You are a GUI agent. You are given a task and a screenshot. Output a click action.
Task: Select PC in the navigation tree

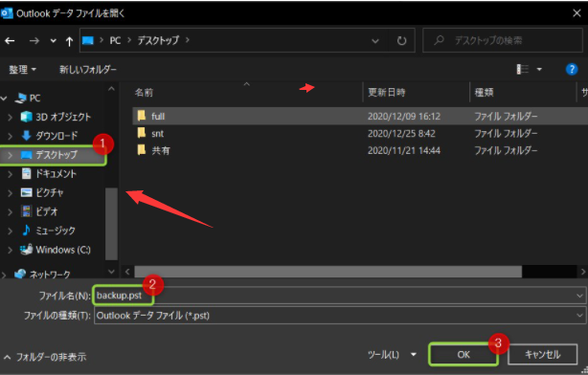point(34,99)
